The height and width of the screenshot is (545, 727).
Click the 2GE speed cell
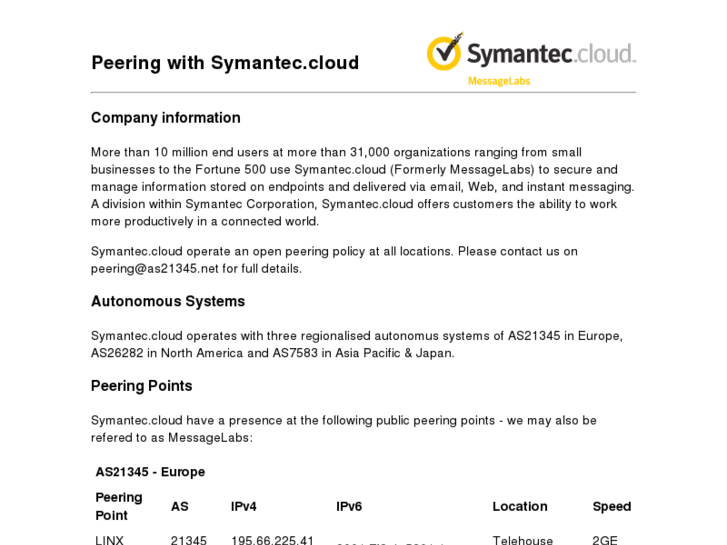[x=605, y=540]
